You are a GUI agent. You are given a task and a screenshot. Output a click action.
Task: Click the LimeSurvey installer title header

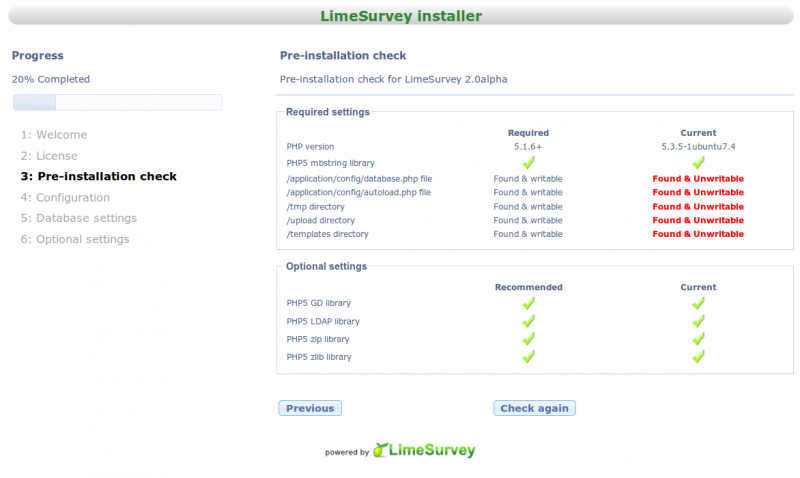pyautogui.click(x=400, y=16)
